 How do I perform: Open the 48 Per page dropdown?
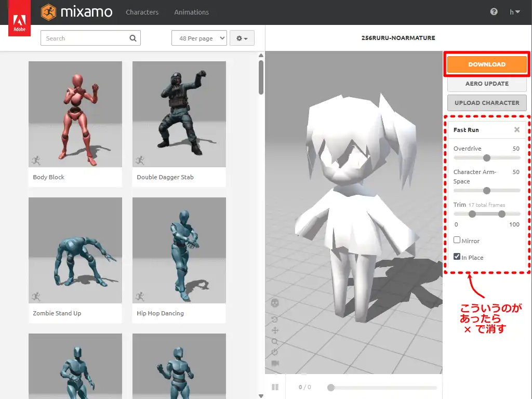point(199,38)
